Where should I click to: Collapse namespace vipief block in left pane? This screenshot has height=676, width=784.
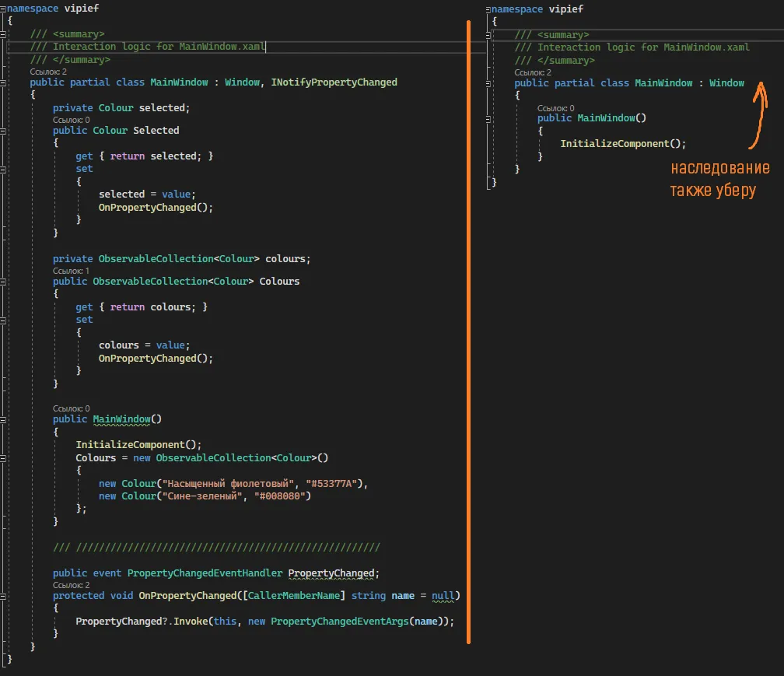[3, 9]
